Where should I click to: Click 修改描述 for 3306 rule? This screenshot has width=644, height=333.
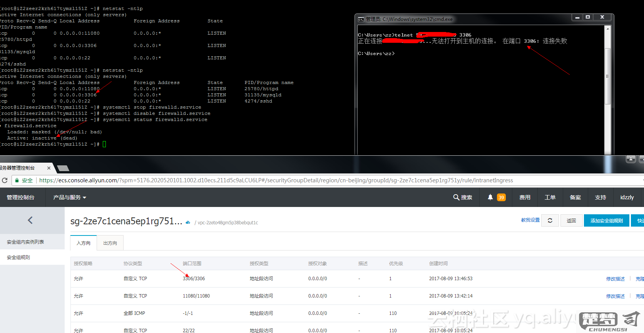tap(616, 279)
